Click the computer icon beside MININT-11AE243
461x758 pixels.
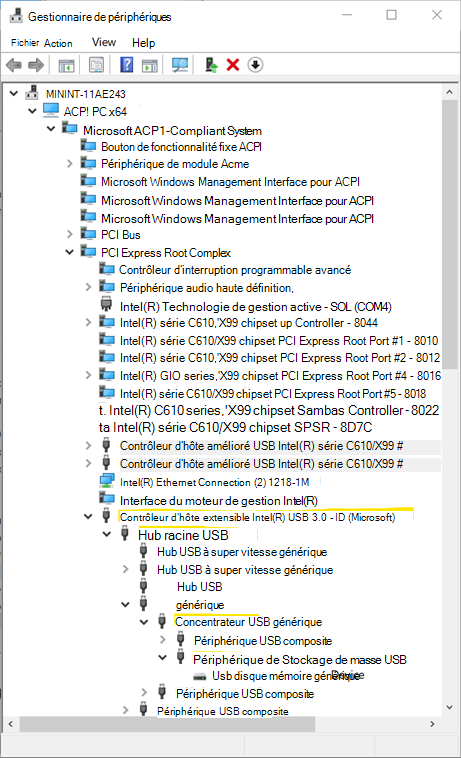pos(32,92)
